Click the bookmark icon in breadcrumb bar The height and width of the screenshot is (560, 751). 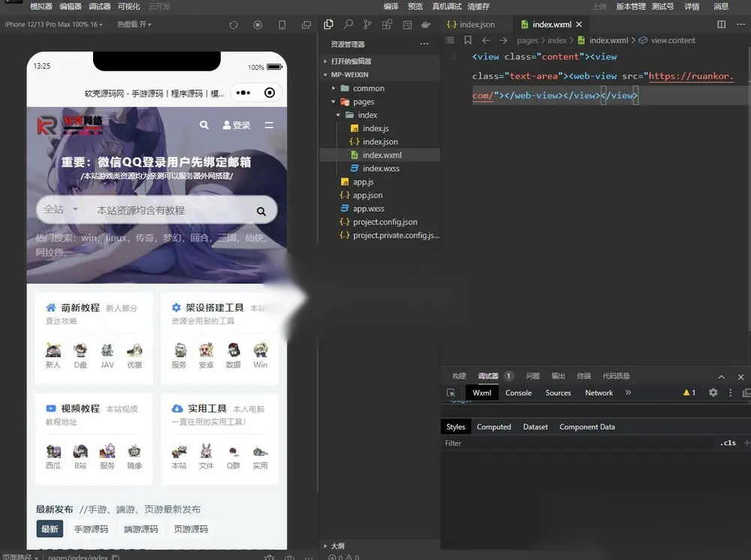[x=468, y=41]
